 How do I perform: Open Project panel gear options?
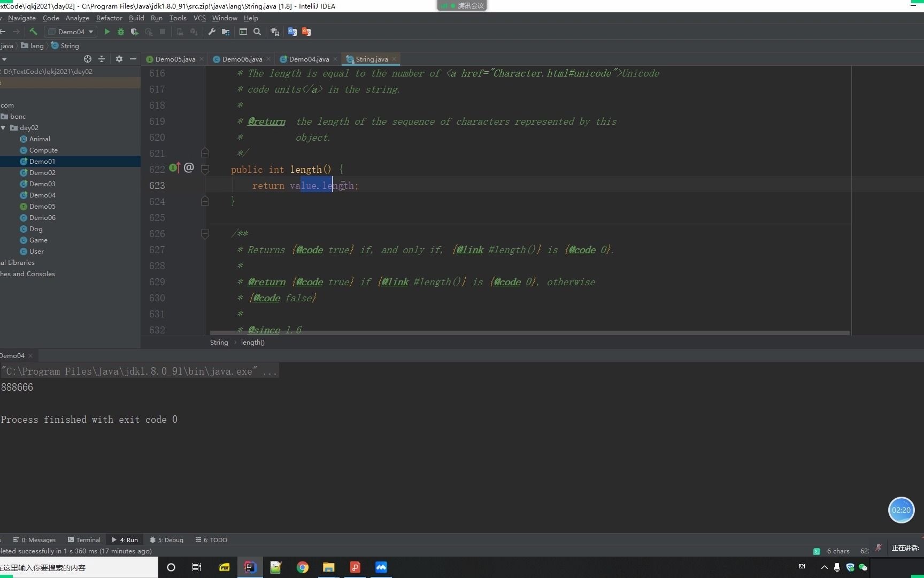[x=119, y=59]
